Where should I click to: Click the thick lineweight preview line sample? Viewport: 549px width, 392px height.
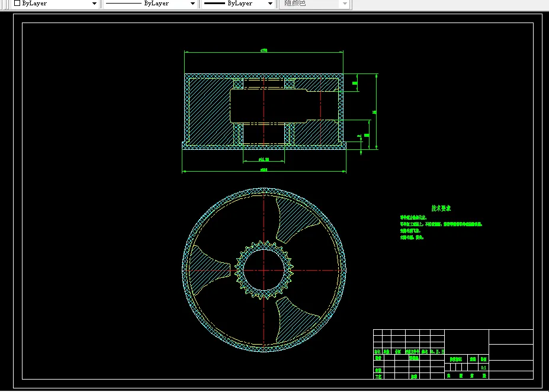(x=214, y=4)
